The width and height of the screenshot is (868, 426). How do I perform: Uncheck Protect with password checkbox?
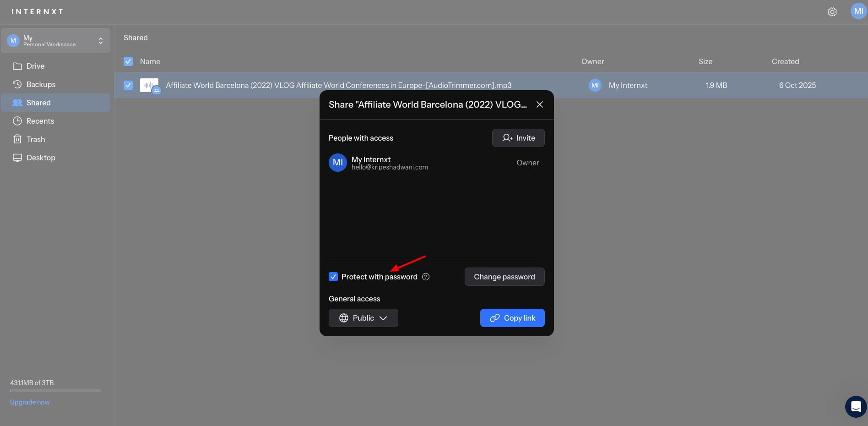333,277
